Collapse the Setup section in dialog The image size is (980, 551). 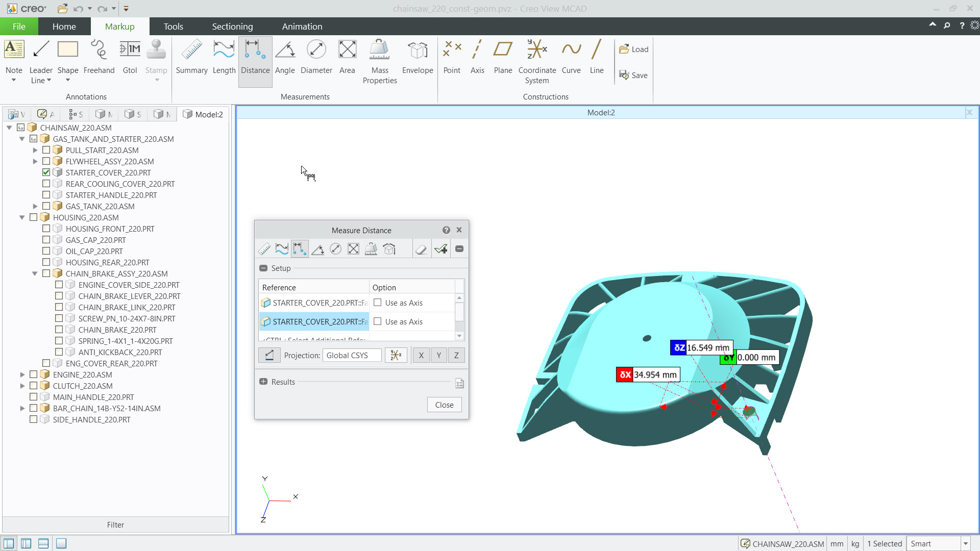tap(263, 268)
